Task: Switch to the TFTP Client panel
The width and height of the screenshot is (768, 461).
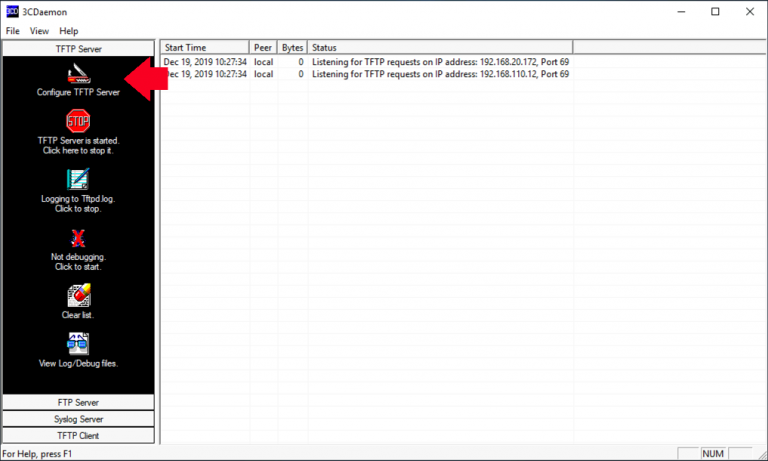Action: tap(78, 436)
